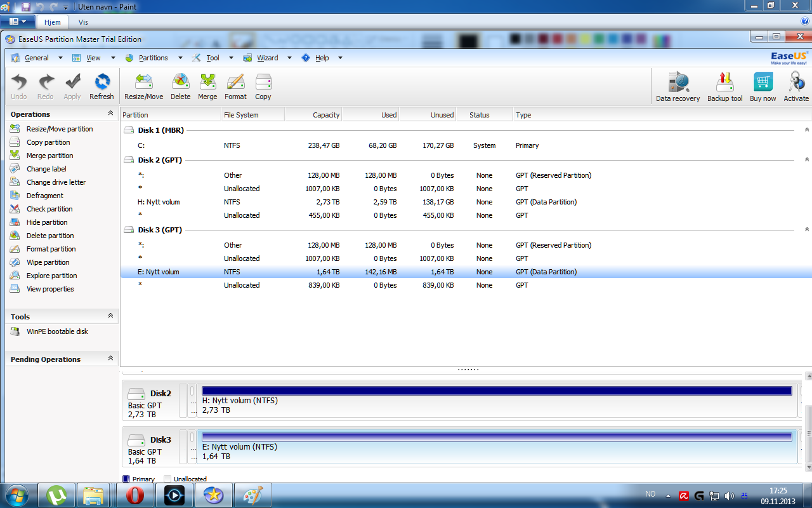Click H: Nytt volum bar in Disk2 map
This screenshot has height=508, width=812.
(497, 400)
